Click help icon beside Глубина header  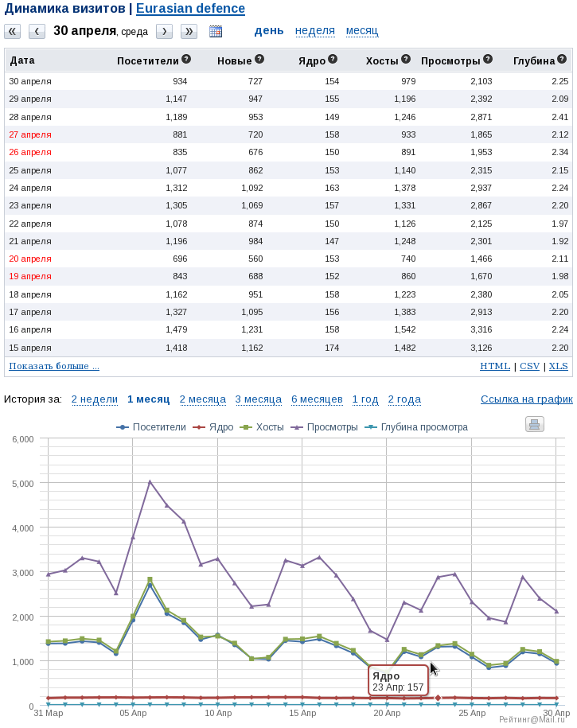click(x=562, y=59)
